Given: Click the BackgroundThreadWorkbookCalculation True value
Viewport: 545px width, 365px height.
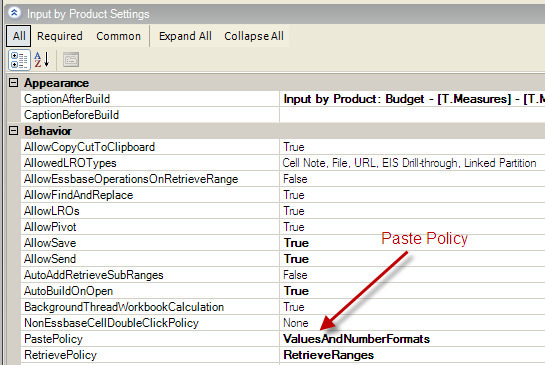Looking at the screenshot, I should coord(412,307).
